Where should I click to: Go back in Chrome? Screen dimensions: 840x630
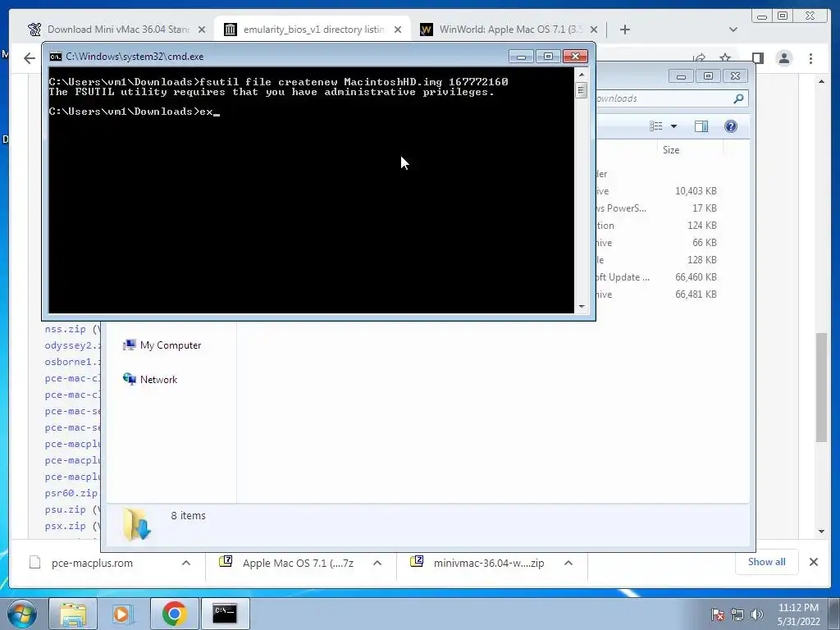coord(30,58)
